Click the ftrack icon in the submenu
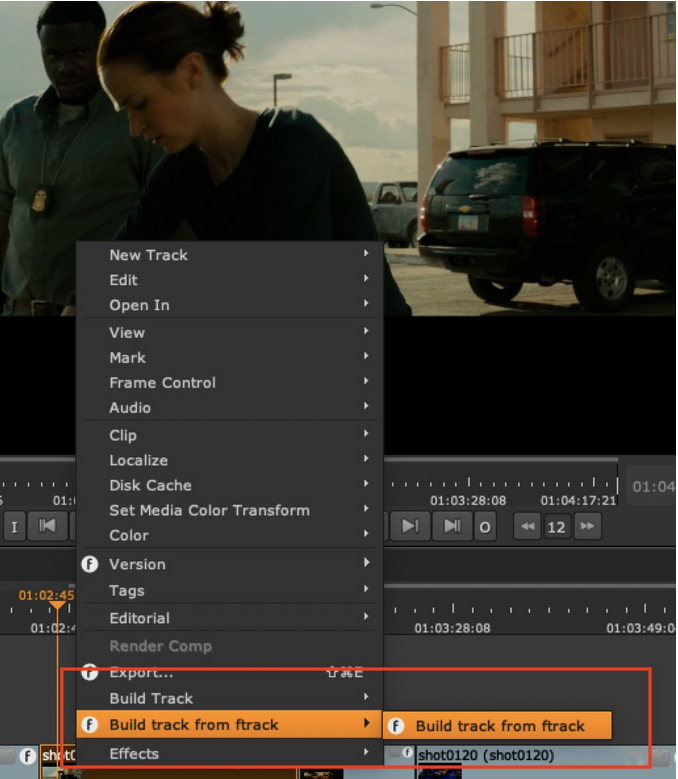The width and height of the screenshot is (678, 779). coord(396,726)
